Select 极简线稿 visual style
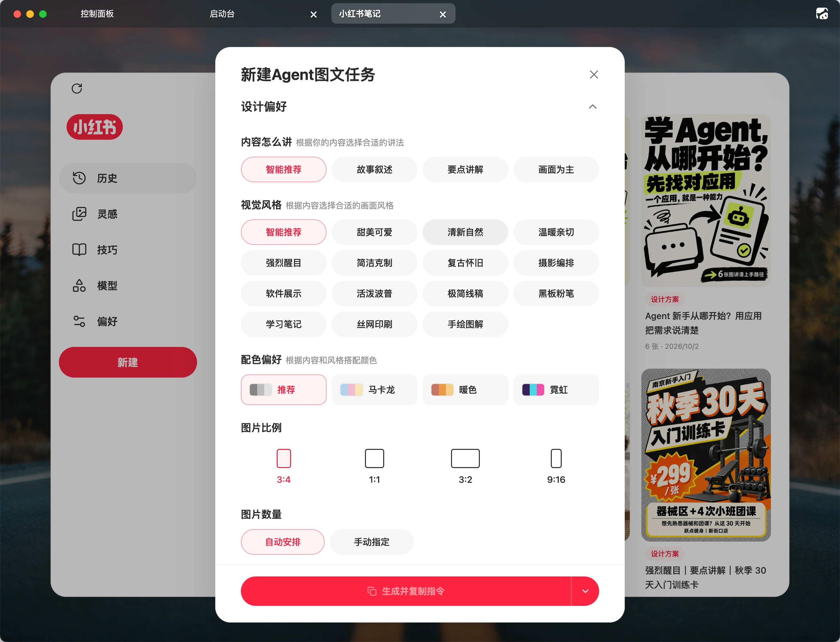Screen dimensions: 840x642 point(465,294)
